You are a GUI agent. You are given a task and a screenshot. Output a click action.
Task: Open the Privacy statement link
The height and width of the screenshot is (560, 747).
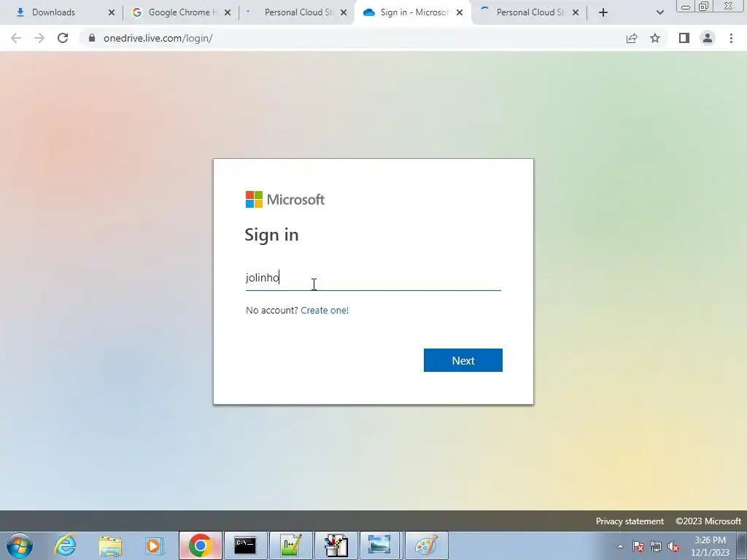630,521
